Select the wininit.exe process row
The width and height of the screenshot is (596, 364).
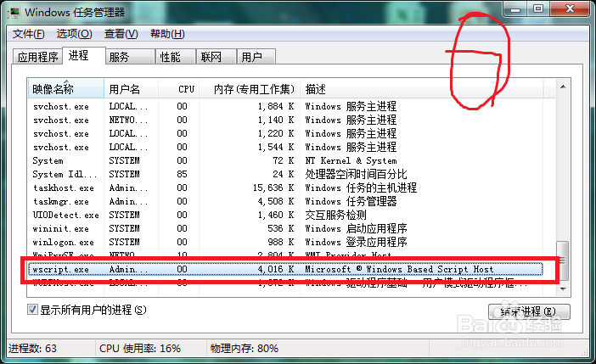285,229
